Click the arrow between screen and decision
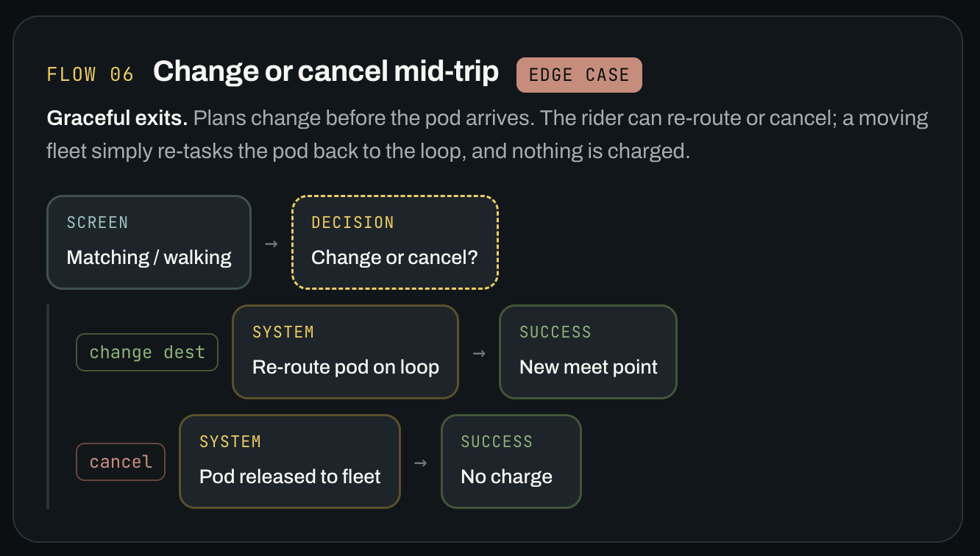 (271, 243)
